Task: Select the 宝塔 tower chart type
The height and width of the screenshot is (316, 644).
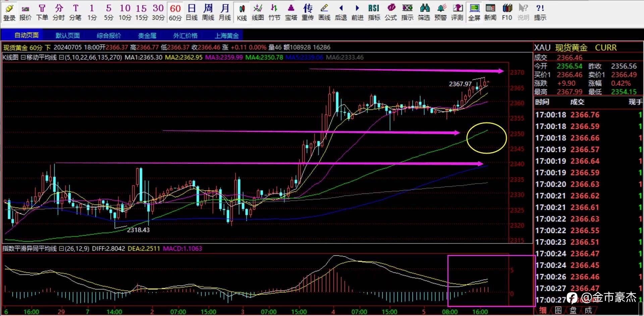Action: tap(291, 12)
